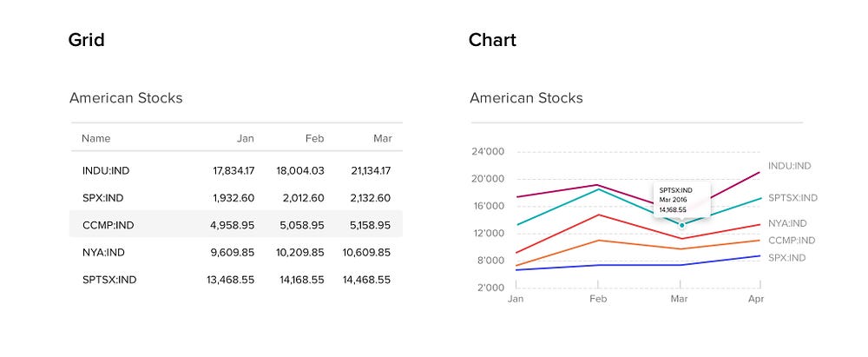Click the SPTSX:IND chart series label
Image resolution: width=868 pixels, height=357 pixels.
[x=792, y=198]
